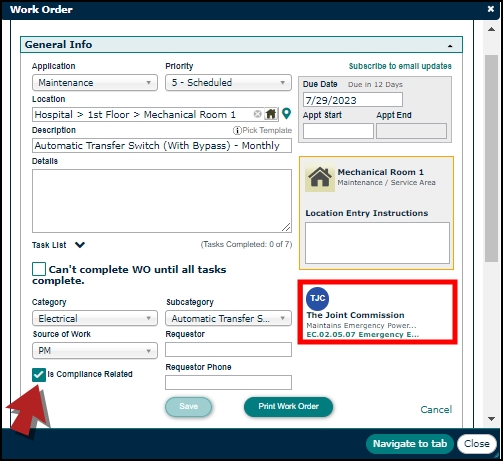Click the Mechanical Room 1 house icon
503x461 pixels.
[x=320, y=178]
